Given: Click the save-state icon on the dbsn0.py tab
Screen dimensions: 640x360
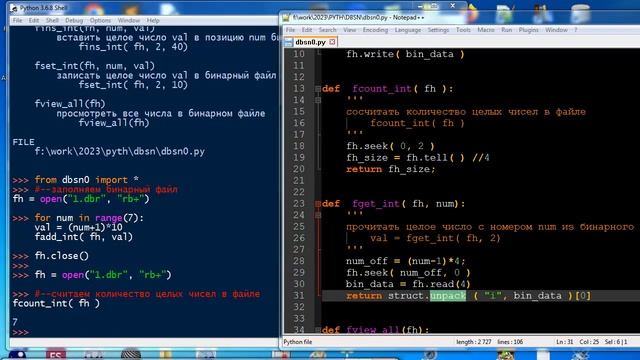Looking at the screenshot, I should click(x=289, y=42).
